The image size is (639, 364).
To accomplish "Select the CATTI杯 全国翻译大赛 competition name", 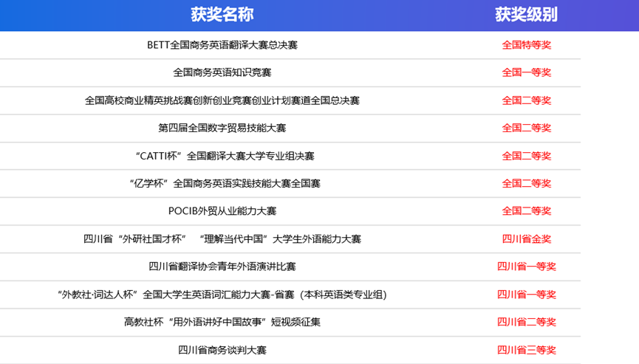I will (x=225, y=156).
